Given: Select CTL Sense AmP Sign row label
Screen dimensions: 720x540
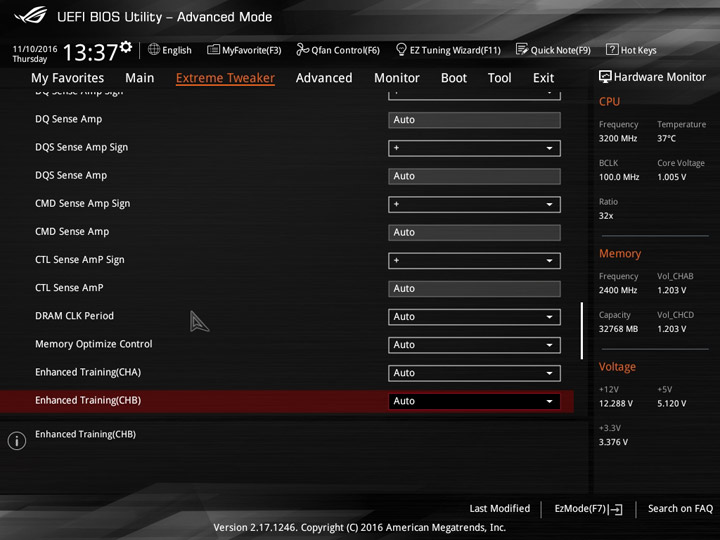Looking at the screenshot, I should (x=80, y=260).
